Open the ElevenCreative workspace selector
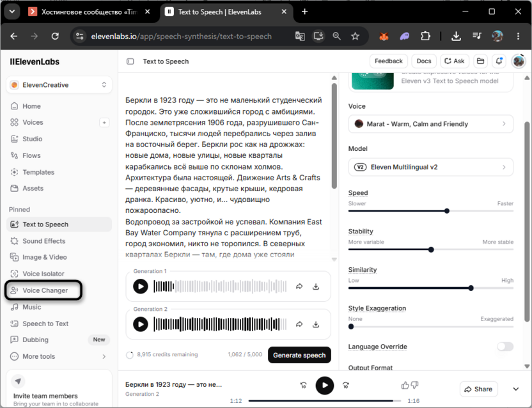 pyautogui.click(x=59, y=85)
